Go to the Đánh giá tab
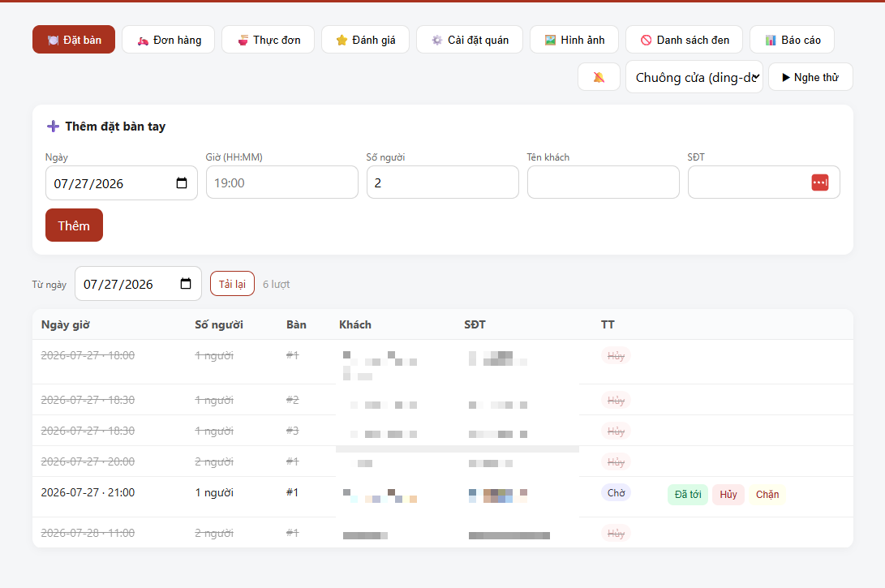The image size is (885, 588). (x=365, y=40)
